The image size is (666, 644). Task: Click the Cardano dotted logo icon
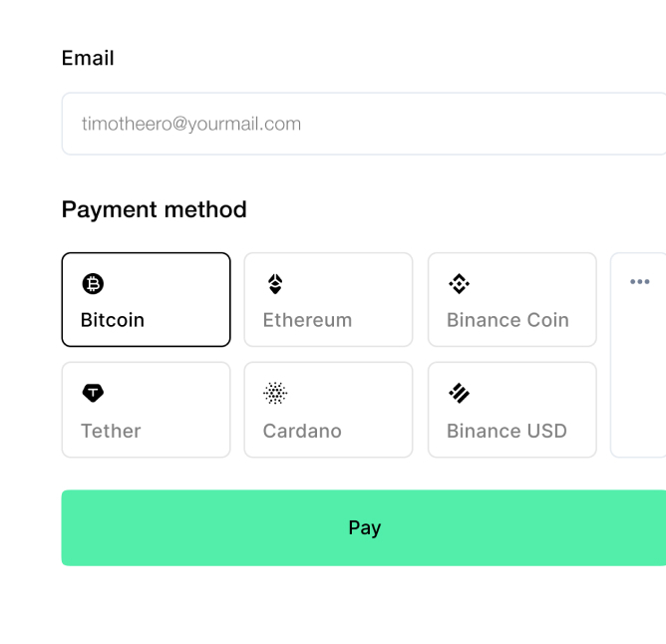pos(275,394)
